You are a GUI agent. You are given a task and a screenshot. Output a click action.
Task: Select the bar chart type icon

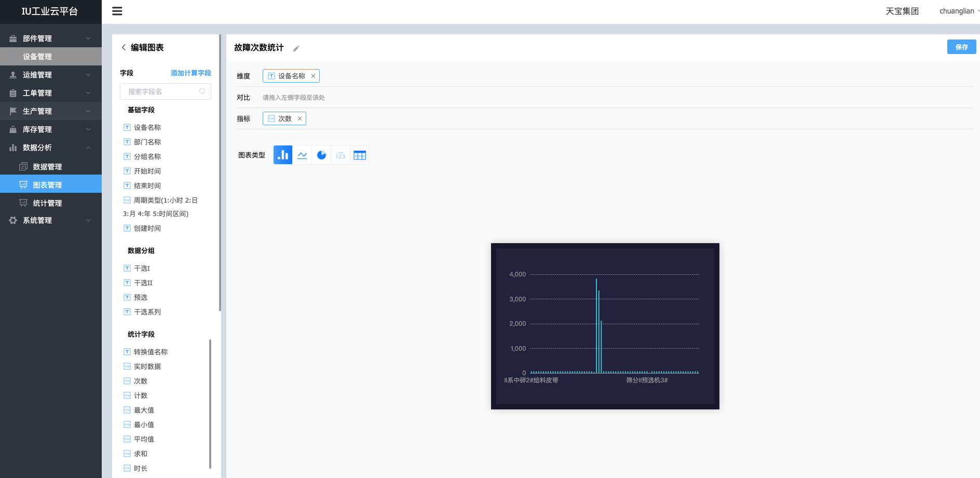click(x=283, y=155)
